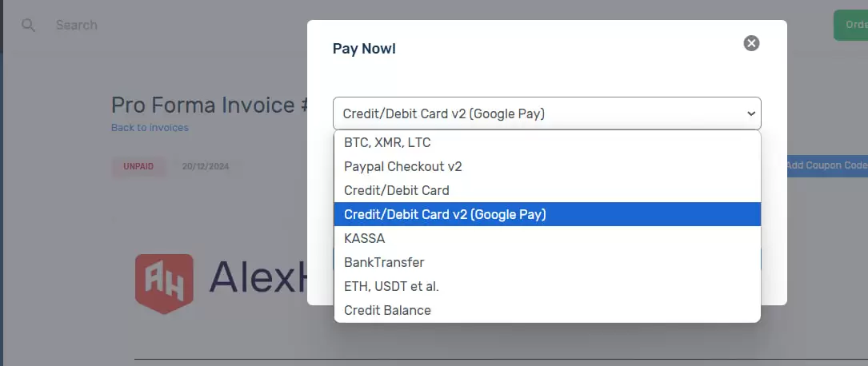Click the magnifier search icon
The height and width of the screenshot is (366, 868).
click(x=28, y=25)
